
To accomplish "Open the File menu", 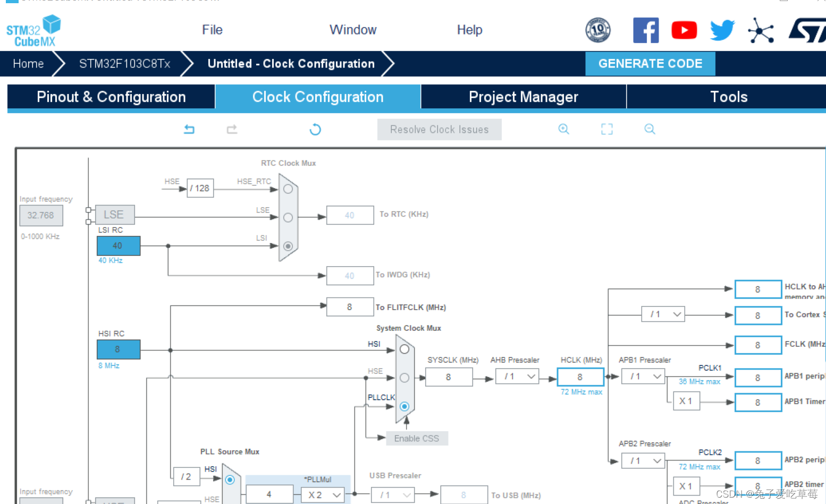I will (212, 30).
